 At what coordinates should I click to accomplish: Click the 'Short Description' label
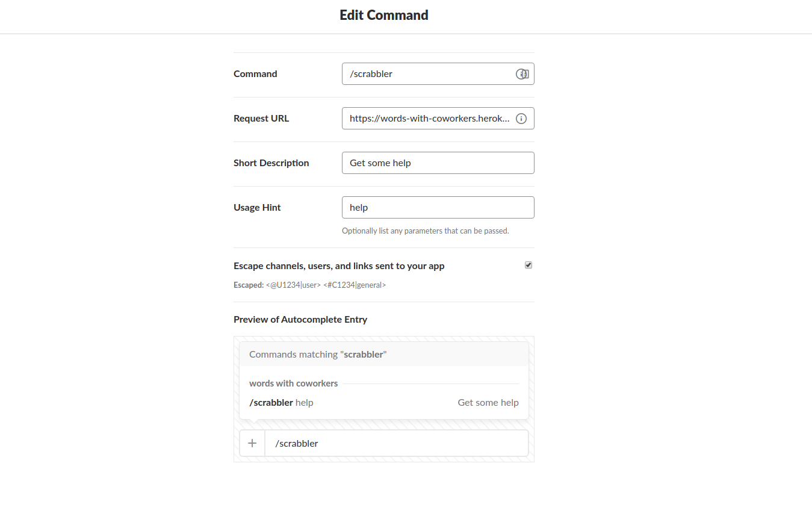pos(271,163)
